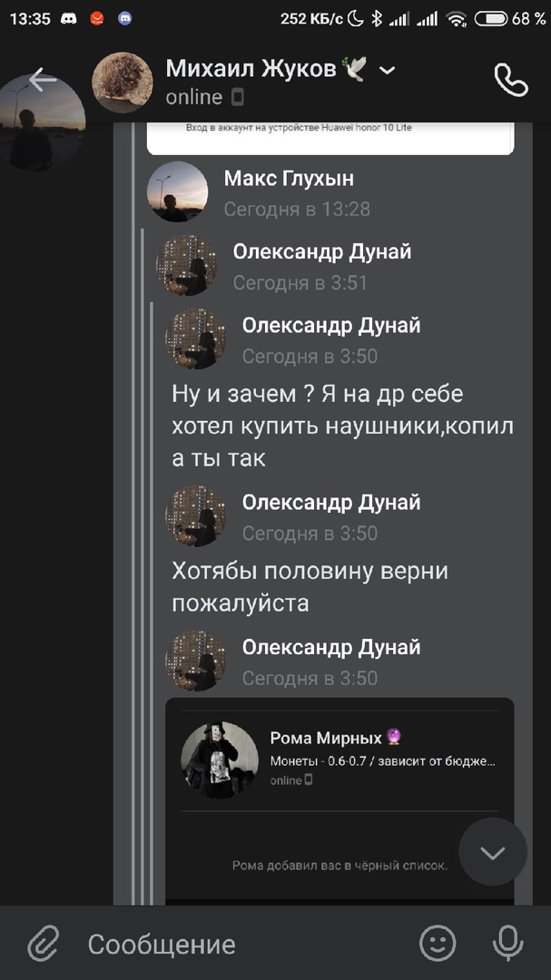Open Михаил Жуков's header avatar

click(123, 82)
